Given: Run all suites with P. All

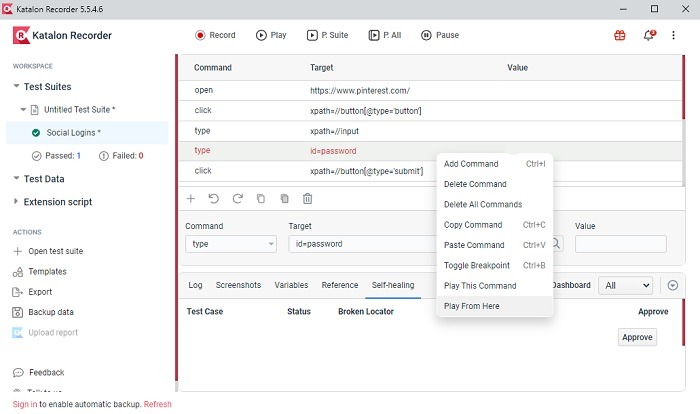Looking at the screenshot, I should (x=385, y=35).
